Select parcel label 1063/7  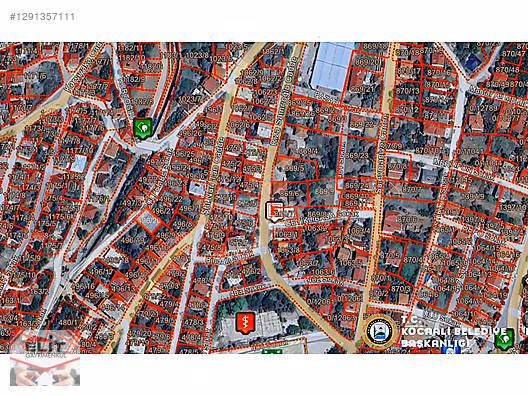click(x=307, y=262)
